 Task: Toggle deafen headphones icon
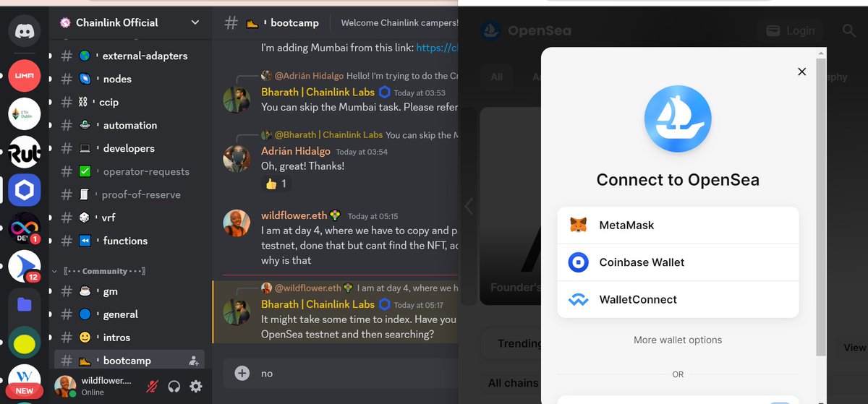[x=174, y=387]
